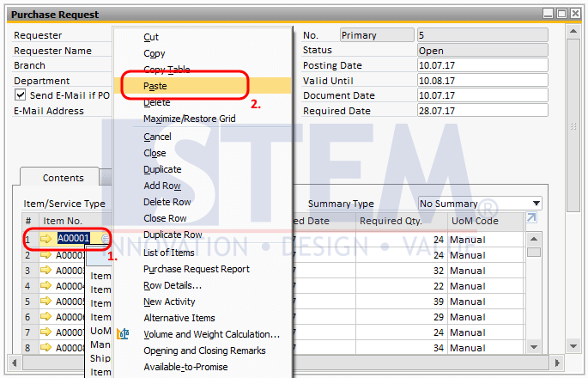Choose Duplicate Row menu entry
Screen dimensions: 588x378
(x=173, y=235)
